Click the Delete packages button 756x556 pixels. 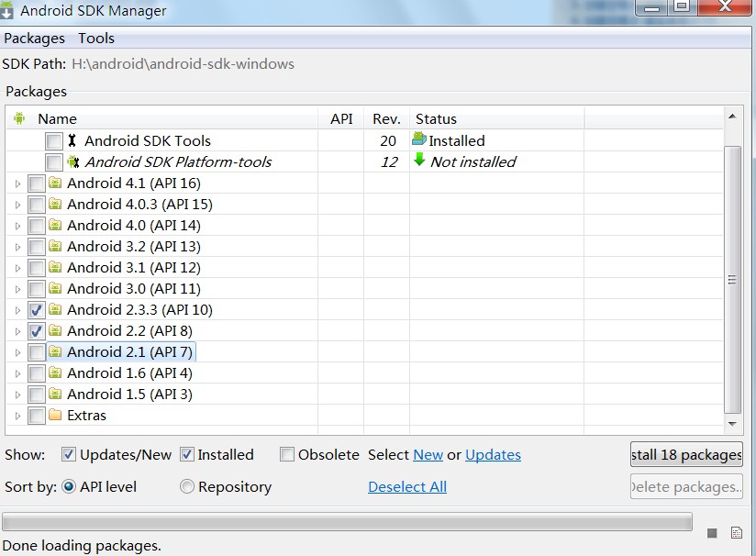click(x=686, y=486)
